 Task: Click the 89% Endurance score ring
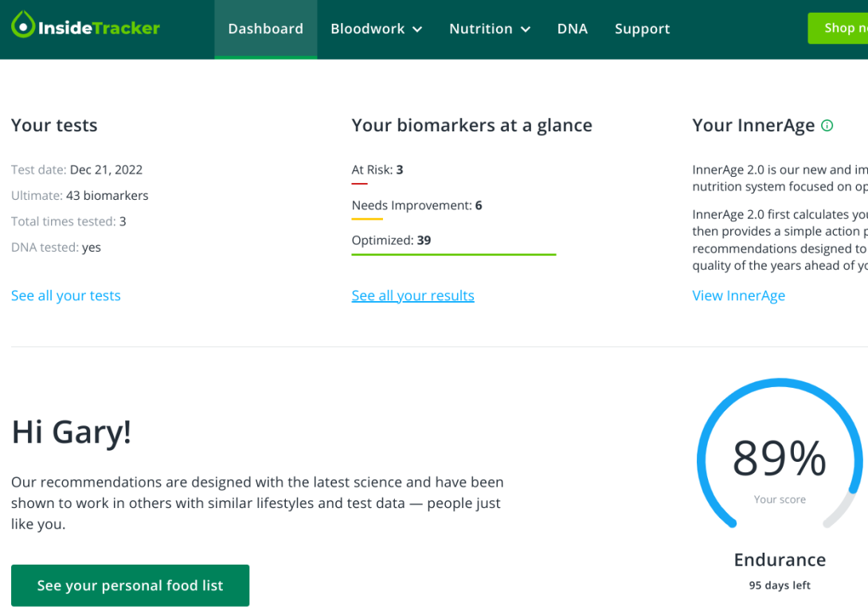coord(779,456)
